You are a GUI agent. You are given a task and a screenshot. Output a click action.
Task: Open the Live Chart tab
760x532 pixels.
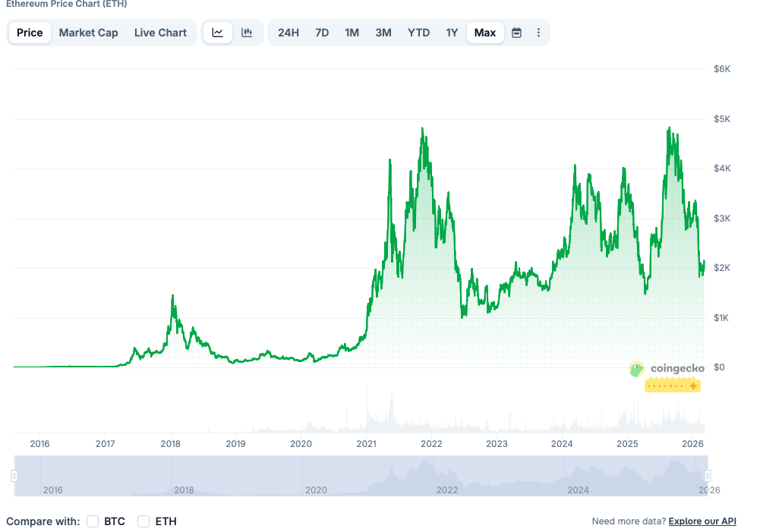pyautogui.click(x=160, y=32)
